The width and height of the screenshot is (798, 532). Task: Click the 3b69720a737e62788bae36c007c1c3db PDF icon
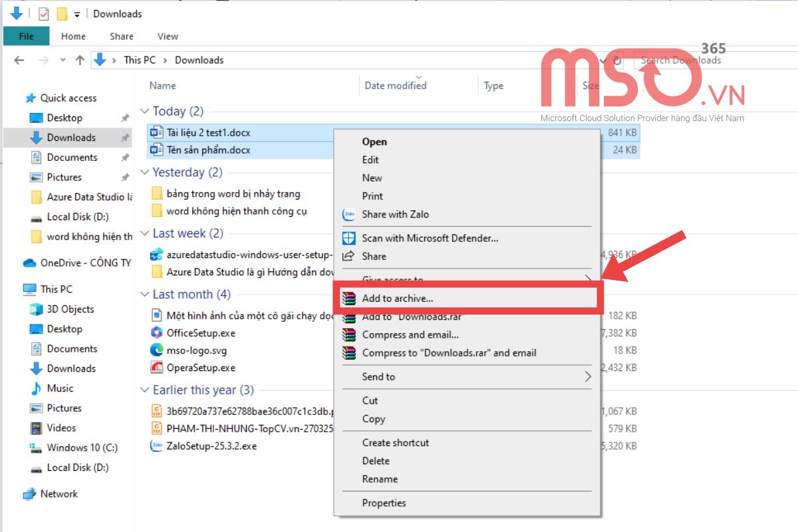pos(156,411)
